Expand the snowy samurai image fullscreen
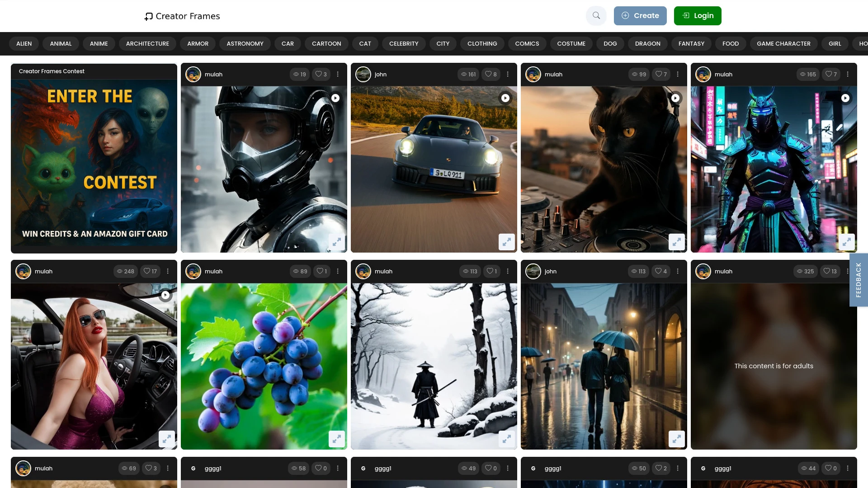This screenshot has height=488, width=868. [x=507, y=439]
